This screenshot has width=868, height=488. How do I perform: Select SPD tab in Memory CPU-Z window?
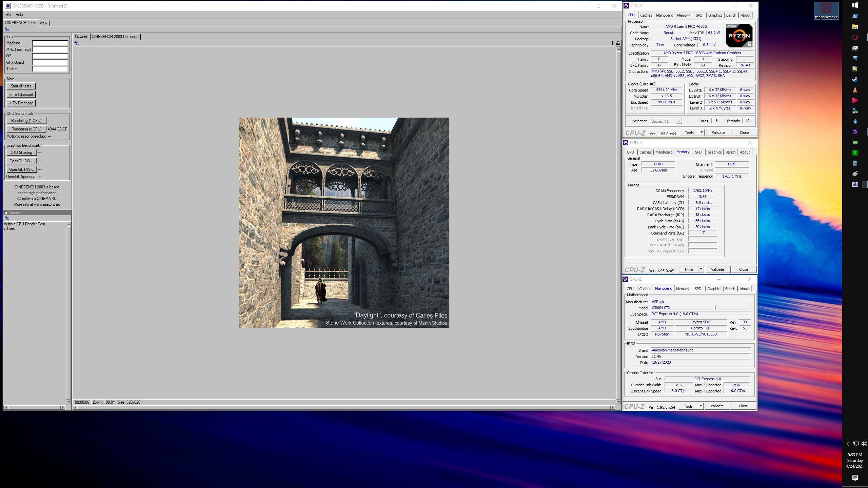pyautogui.click(x=698, y=152)
